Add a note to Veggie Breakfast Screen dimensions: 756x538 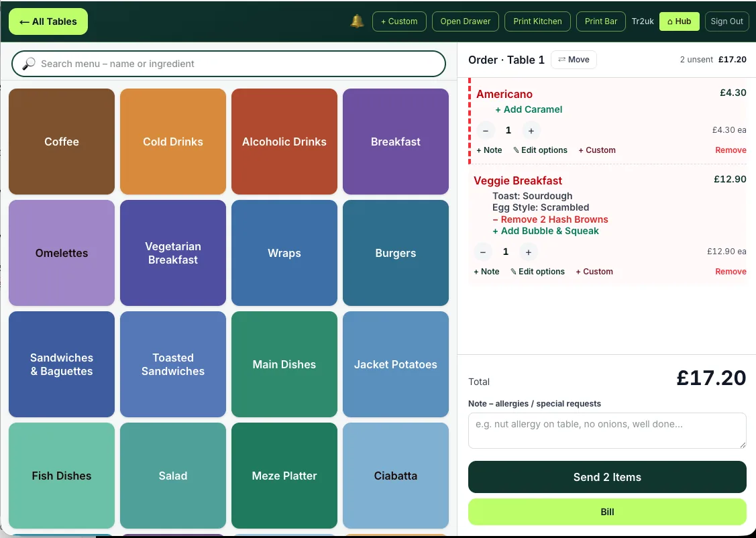click(x=486, y=272)
